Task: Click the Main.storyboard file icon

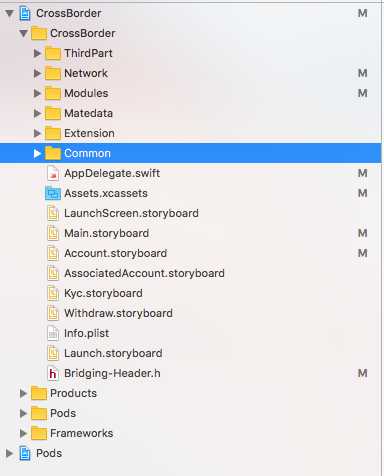Action: [x=53, y=233]
